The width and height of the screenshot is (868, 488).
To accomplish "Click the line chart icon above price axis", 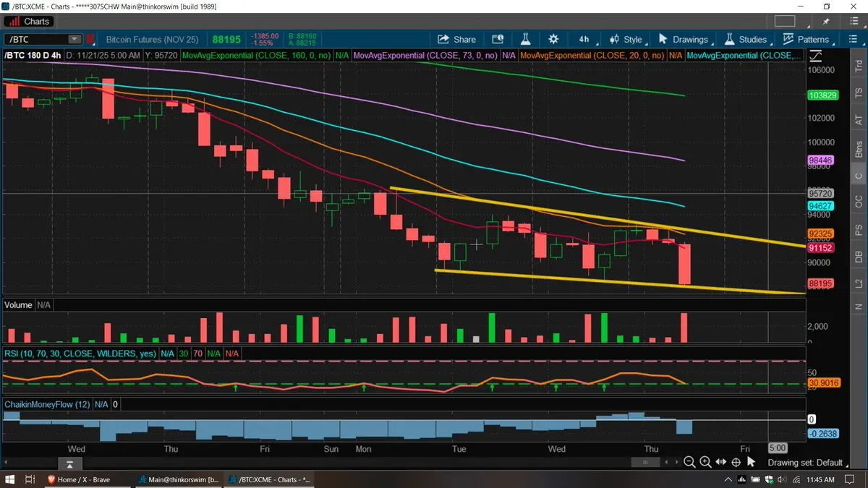I will 817,55.
